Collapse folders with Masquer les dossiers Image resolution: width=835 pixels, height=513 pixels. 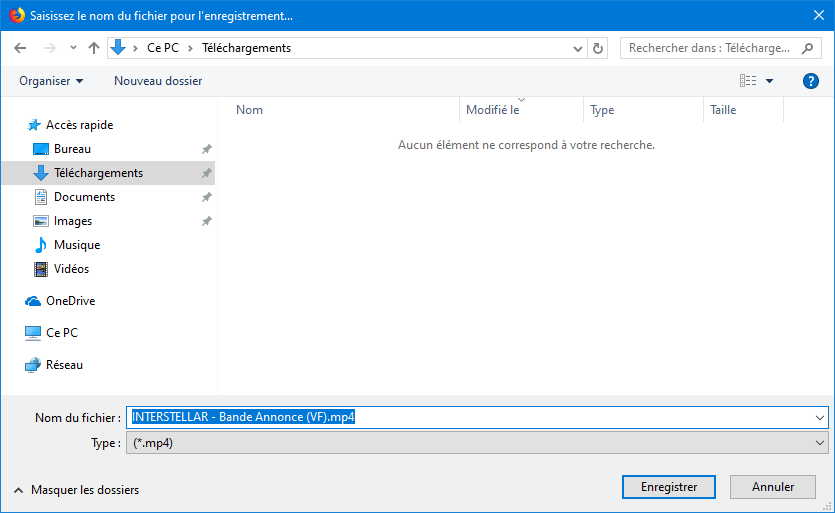click(x=77, y=490)
